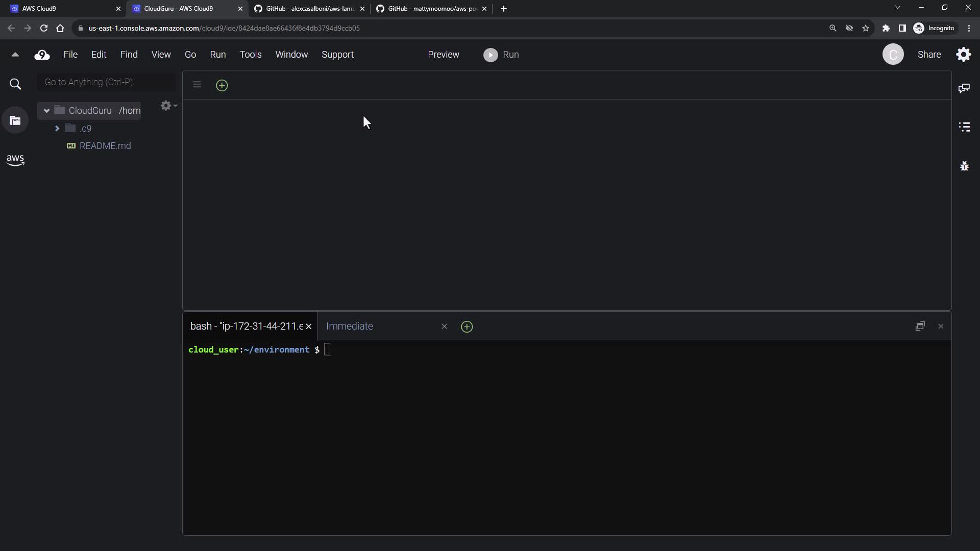Expand the .c9 folder

(57, 129)
